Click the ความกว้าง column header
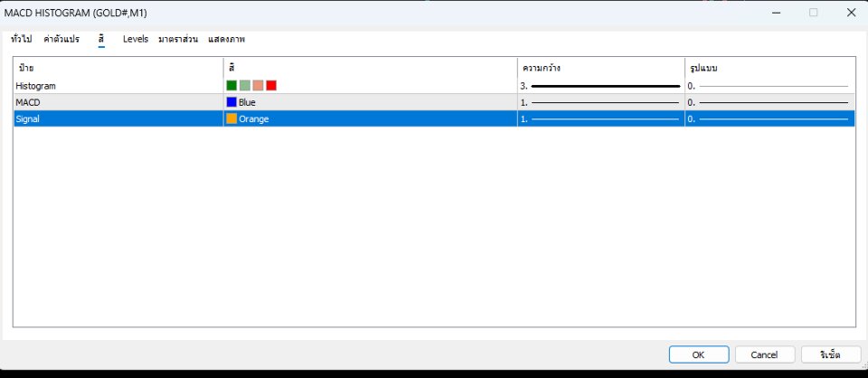The width and height of the screenshot is (868, 378). click(600, 68)
